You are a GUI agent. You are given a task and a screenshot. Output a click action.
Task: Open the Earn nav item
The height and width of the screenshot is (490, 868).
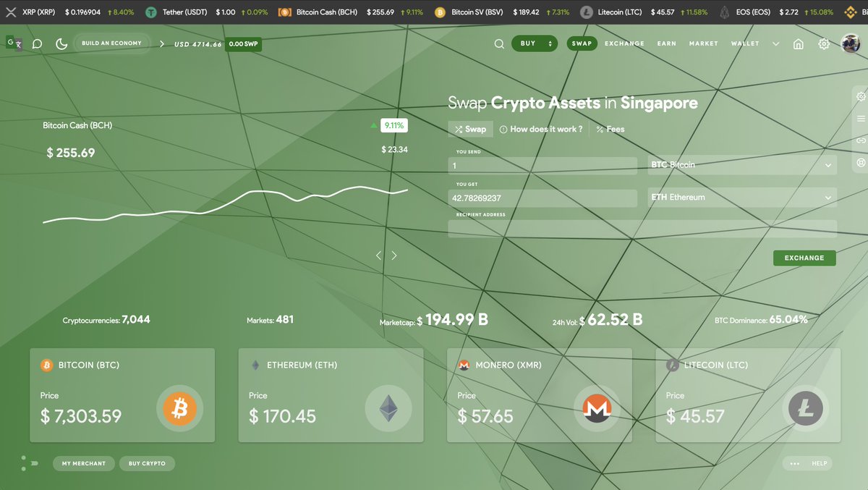(667, 43)
